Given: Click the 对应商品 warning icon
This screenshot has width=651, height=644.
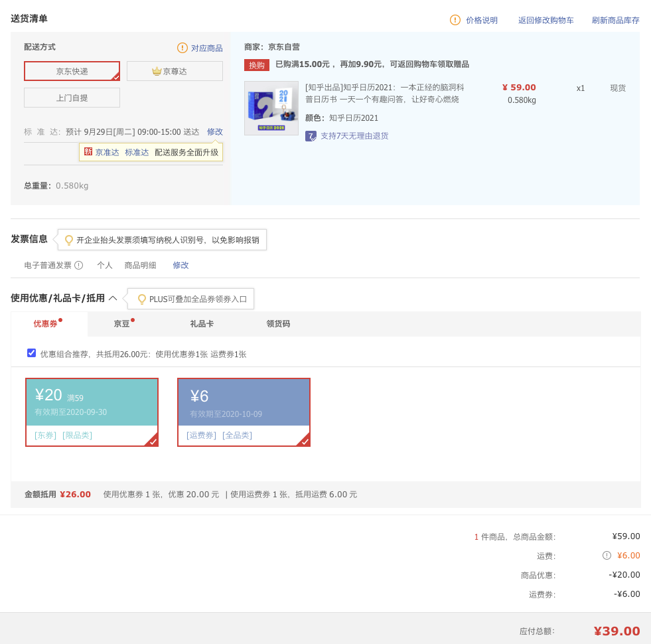Looking at the screenshot, I should (182, 48).
